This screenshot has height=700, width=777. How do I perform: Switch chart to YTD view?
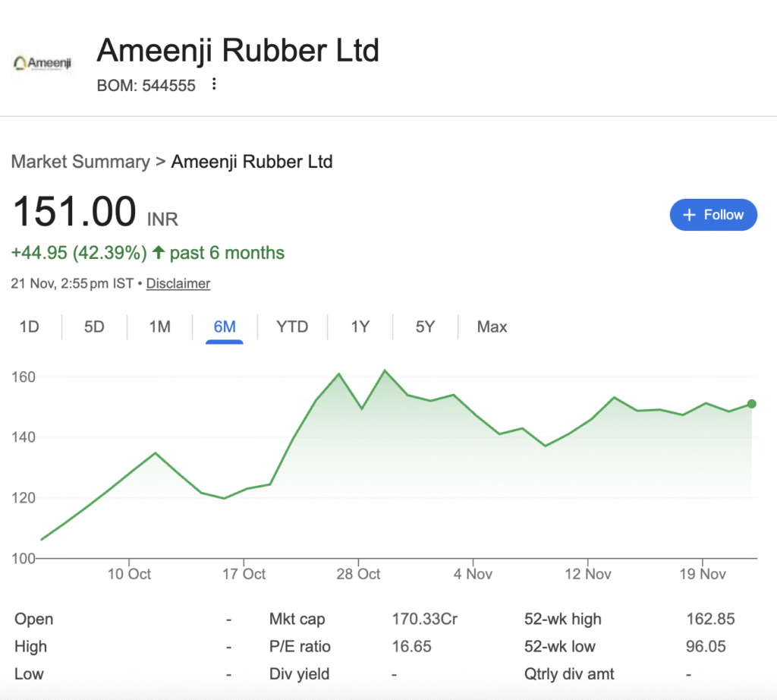[292, 327]
